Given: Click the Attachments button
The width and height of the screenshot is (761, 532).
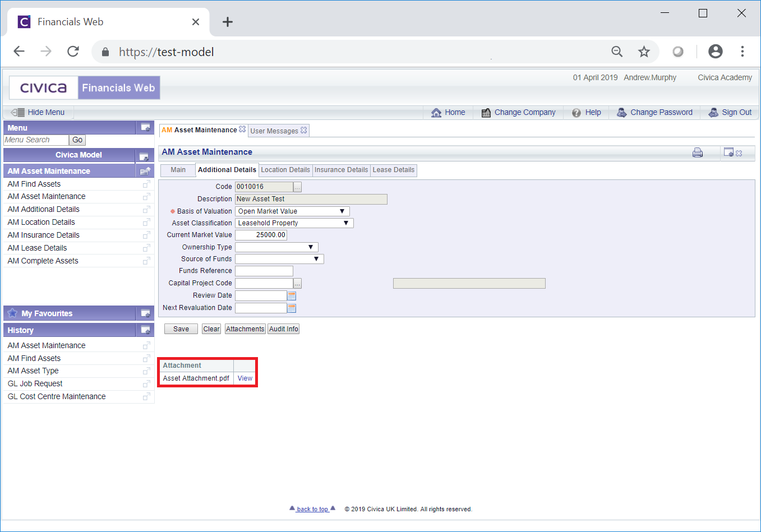Looking at the screenshot, I should click(x=245, y=329).
